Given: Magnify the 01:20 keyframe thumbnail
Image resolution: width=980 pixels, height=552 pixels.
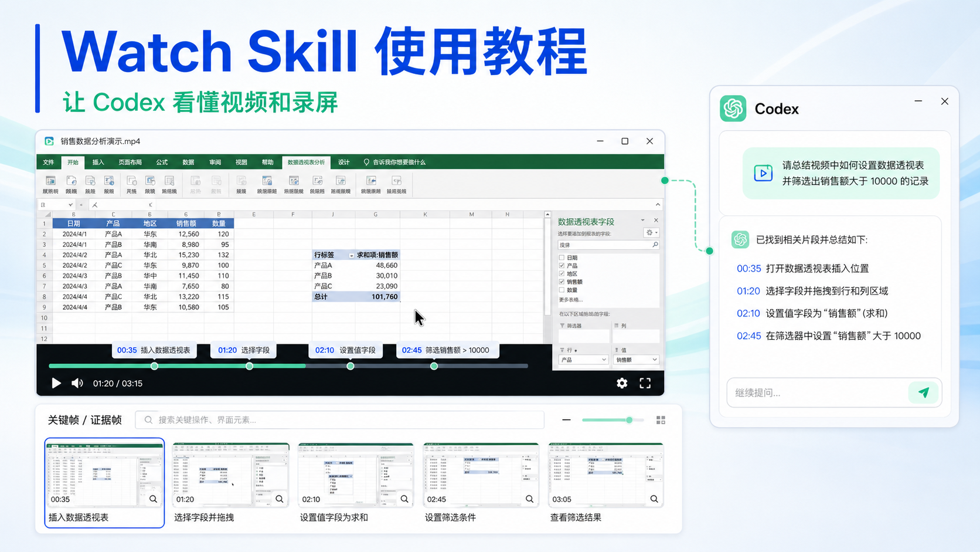Looking at the screenshot, I should [280, 499].
